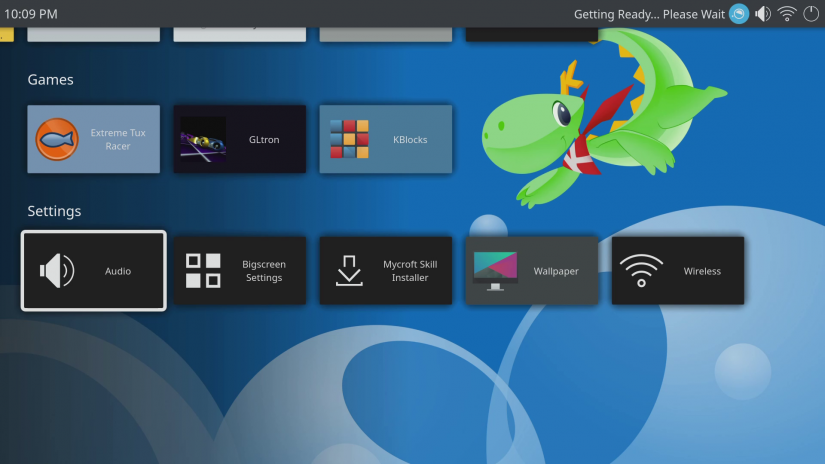Launch the KBlocks game tile

pyautogui.click(x=386, y=139)
